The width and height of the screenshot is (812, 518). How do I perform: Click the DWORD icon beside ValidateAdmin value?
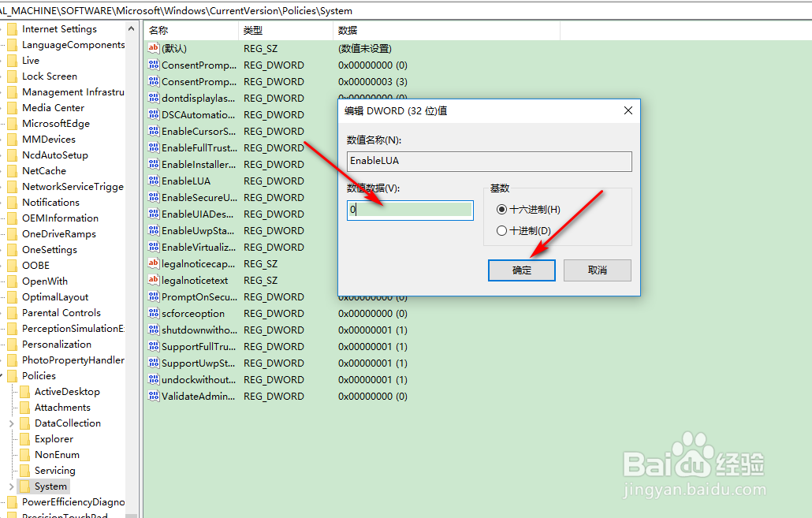[153, 396]
